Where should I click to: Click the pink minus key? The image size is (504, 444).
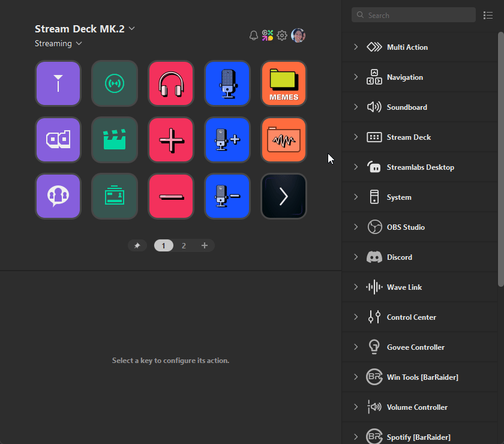171,196
